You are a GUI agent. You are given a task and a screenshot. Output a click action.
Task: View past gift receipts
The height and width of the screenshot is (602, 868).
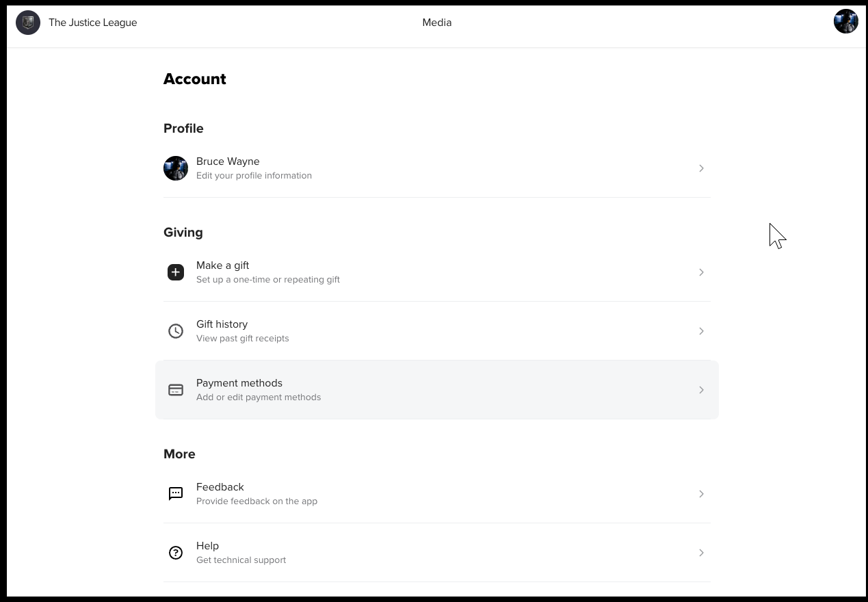point(242,339)
